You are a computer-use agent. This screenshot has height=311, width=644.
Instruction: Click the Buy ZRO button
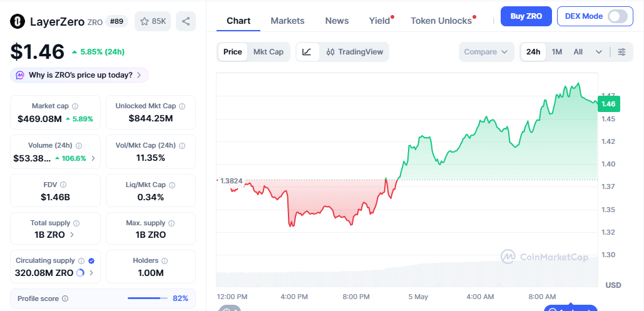pos(526,16)
